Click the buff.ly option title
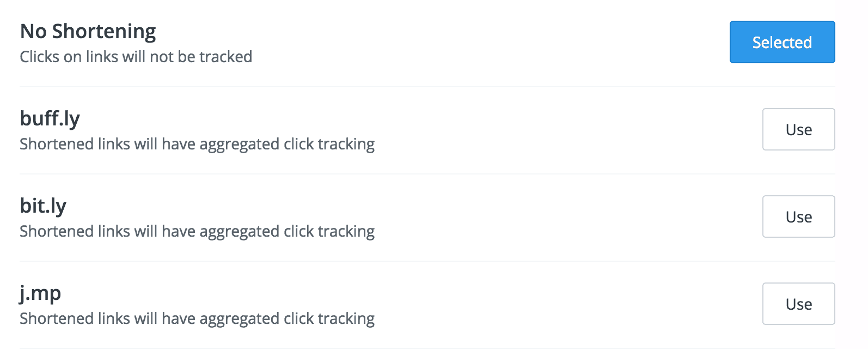The image size is (868, 349). click(x=50, y=118)
